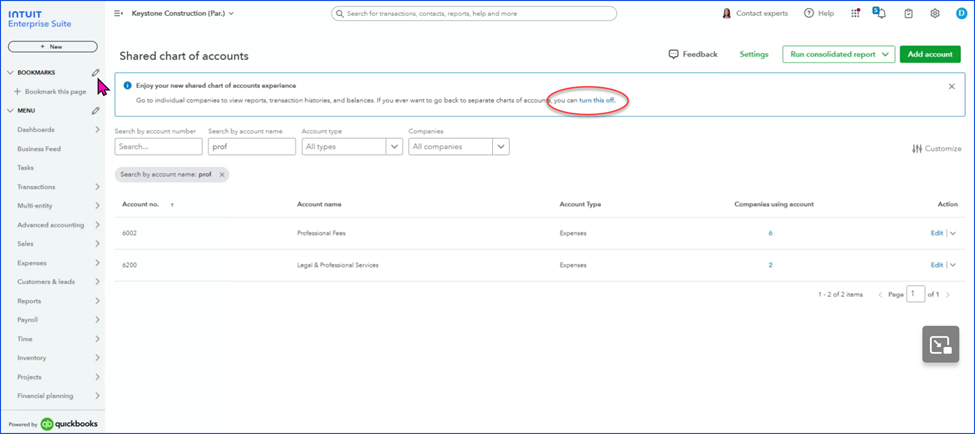Expand the Dashboards submenu
The image size is (975, 434).
coord(97,130)
